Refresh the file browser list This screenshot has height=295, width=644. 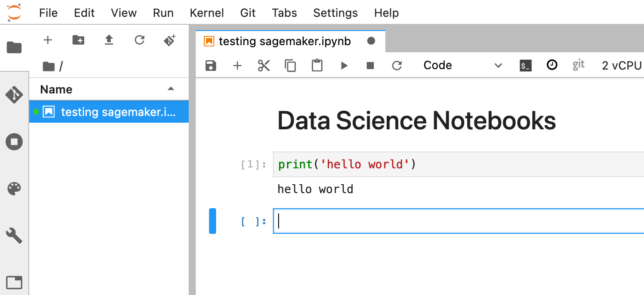139,40
